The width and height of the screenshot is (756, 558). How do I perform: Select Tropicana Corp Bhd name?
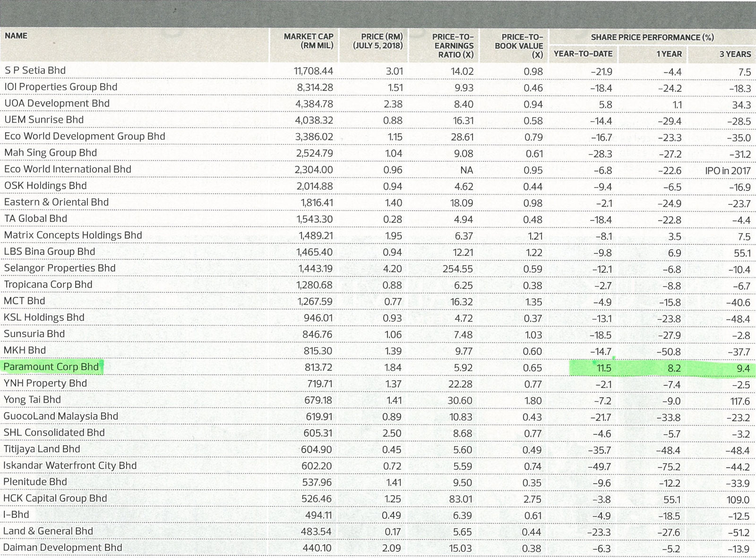click(48, 285)
